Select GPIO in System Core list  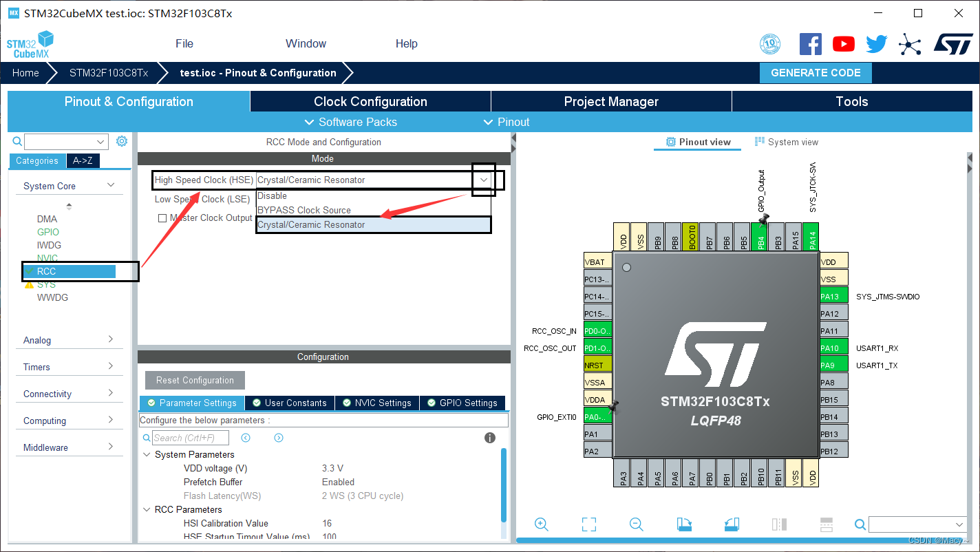coord(48,232)
